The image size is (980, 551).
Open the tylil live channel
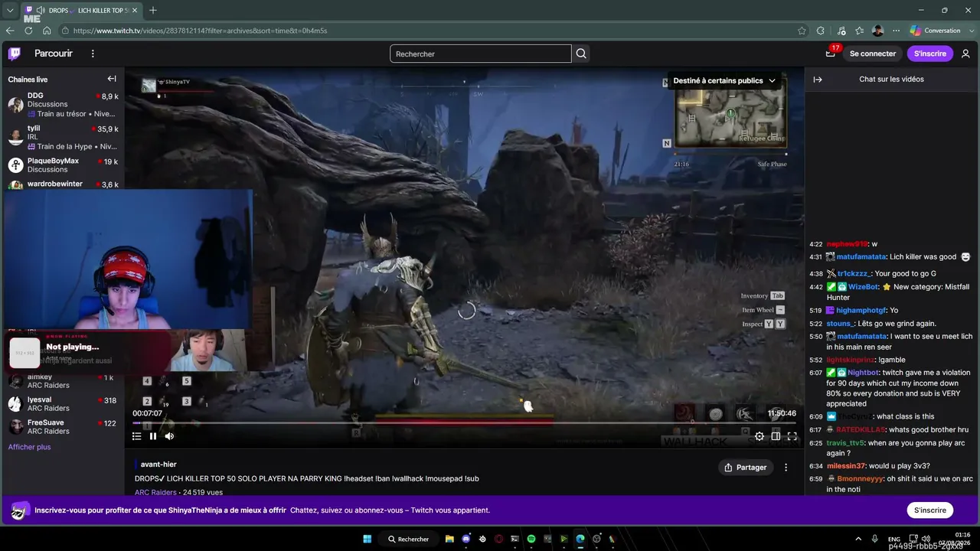click(x=63, y=137)
